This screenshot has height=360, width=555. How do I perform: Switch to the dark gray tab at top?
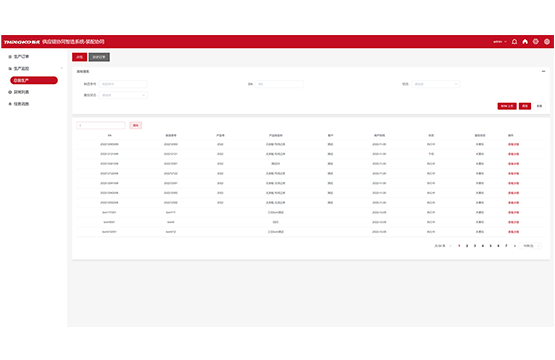pyautogui.click(x=99, y=57)
